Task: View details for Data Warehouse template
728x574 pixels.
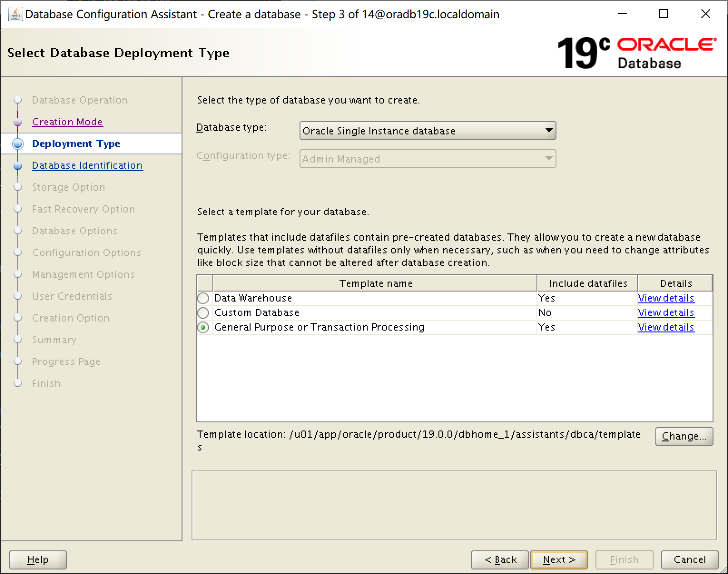Action: [x=666, y=298]
